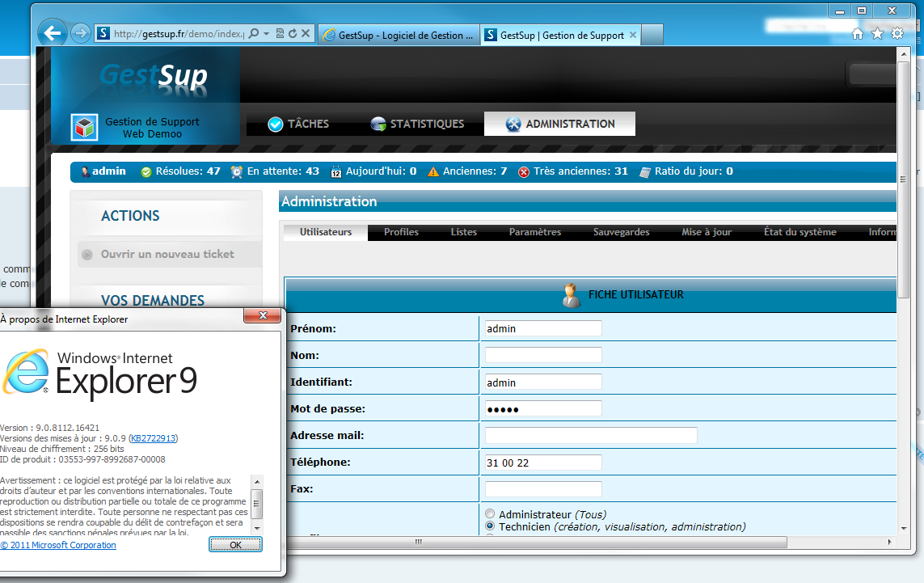Select the Profiles tab

tap(401, 232)
